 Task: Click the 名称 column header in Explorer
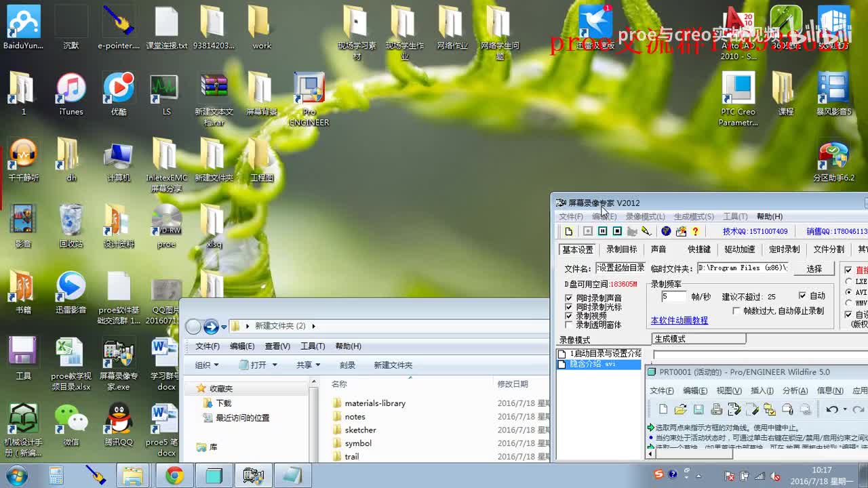pos(339,384)
